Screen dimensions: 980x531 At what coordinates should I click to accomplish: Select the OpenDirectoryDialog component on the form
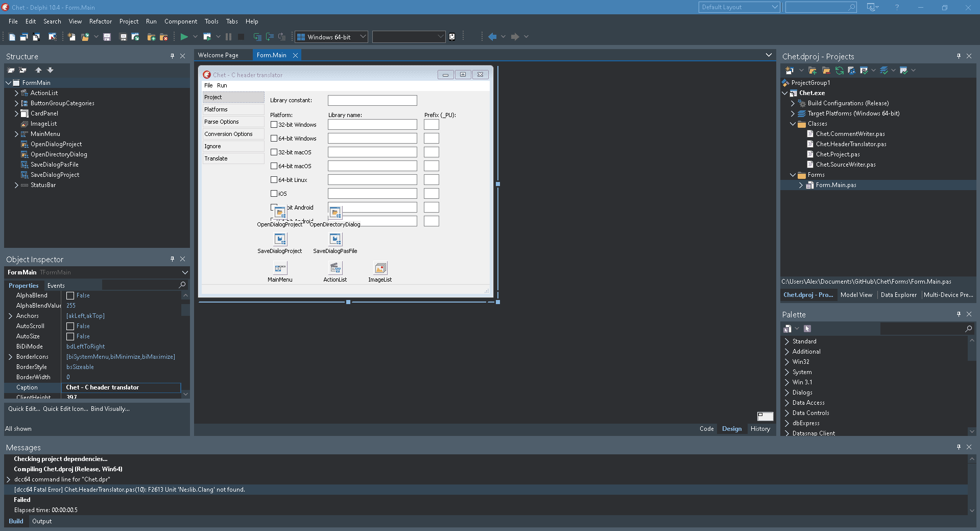(x=335, y=213)
